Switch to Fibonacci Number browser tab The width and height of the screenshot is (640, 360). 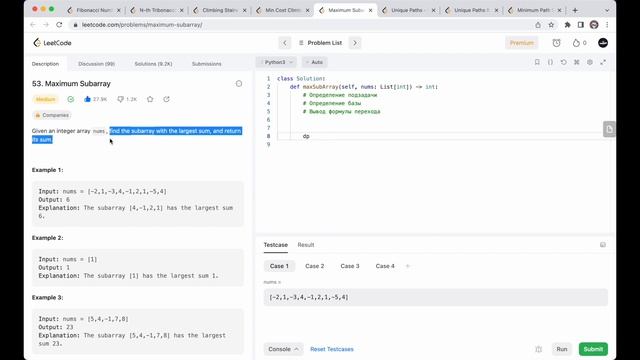pos(94,10)
